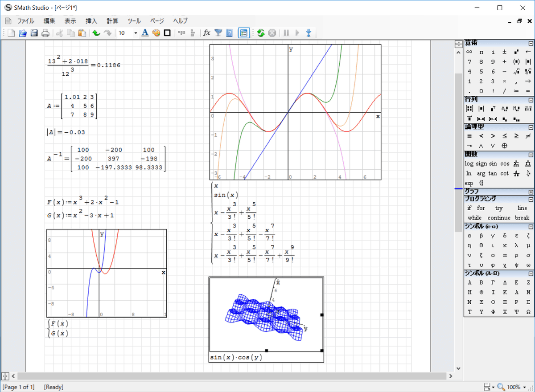Insert the infinity symbol

[469, 52]
